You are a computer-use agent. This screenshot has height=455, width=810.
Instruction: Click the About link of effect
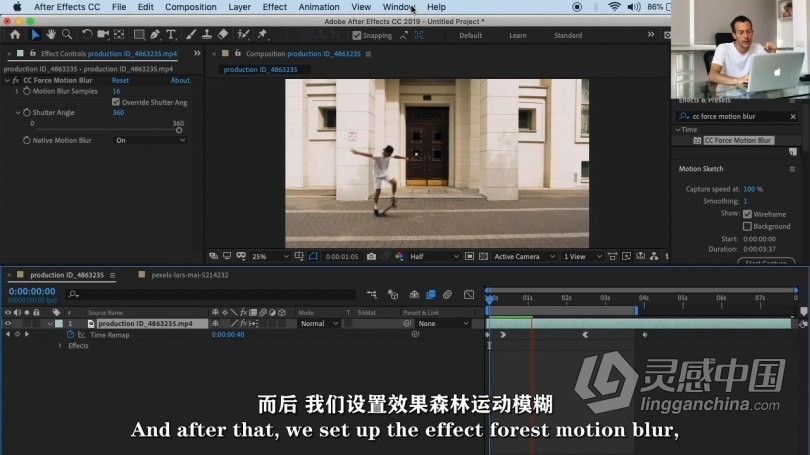click(x=180, y=80)
